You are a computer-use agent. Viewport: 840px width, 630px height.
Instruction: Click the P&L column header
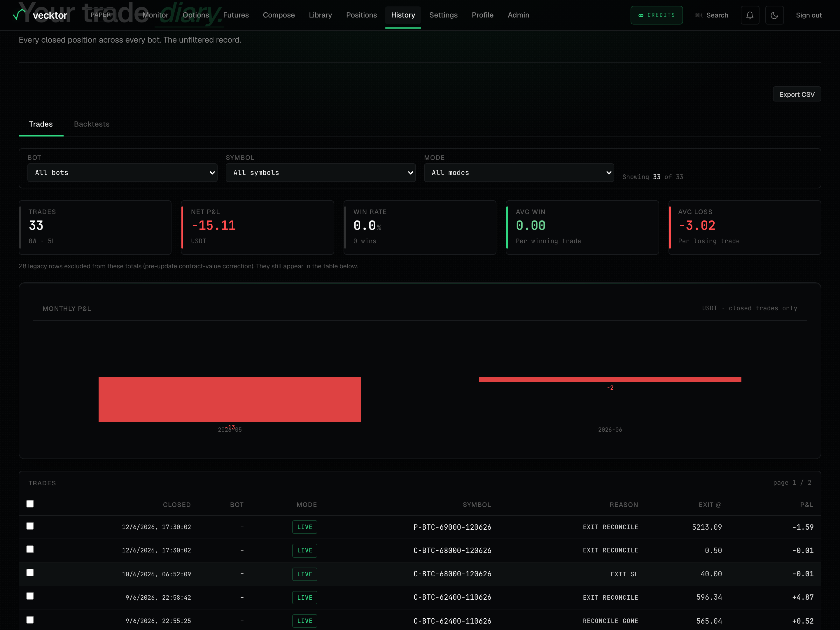tap(806, 505)
